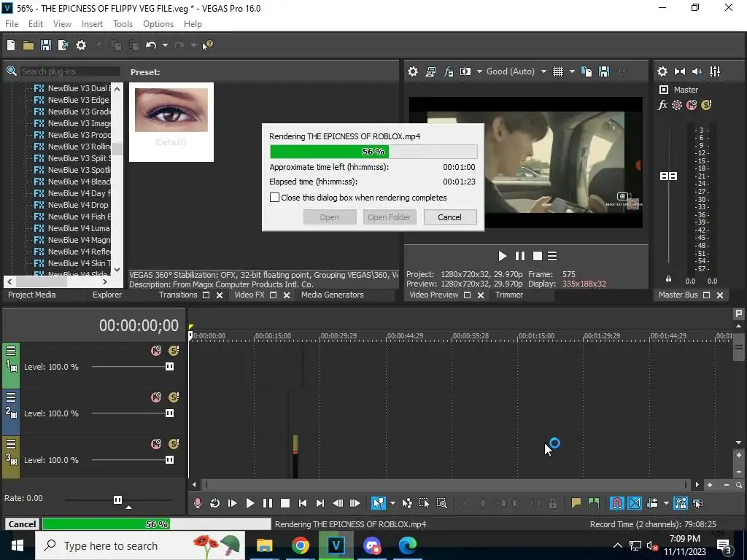Click the New project icon
Image resolution: width=747 pixels, height=560 pixels.
point(11,45)
